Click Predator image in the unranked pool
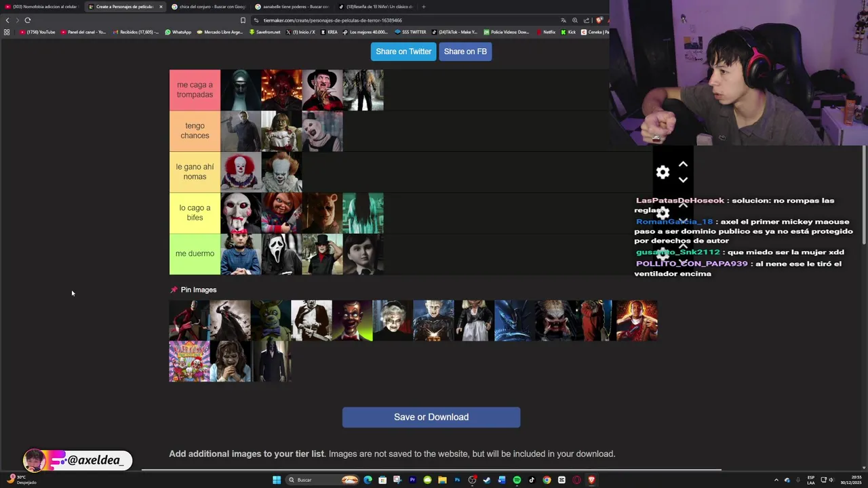The height and width of the screenshot is (488, 868). tap(555, 321)
